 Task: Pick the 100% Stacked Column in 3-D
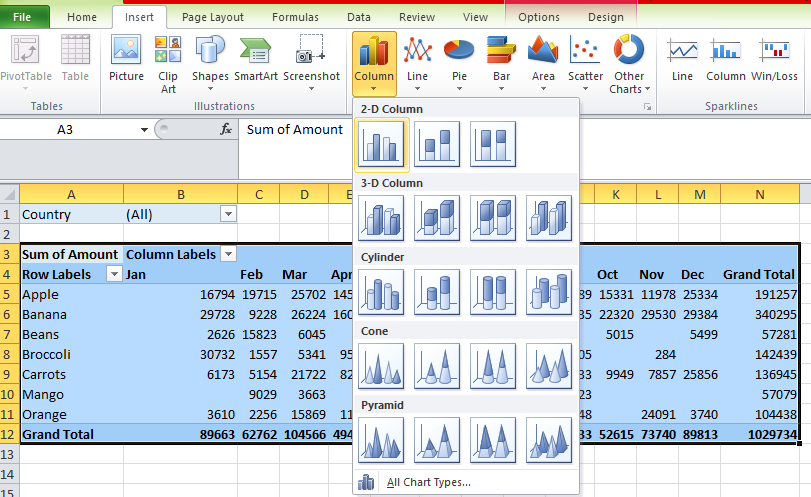pyautogui.click(x=493, y=218)
